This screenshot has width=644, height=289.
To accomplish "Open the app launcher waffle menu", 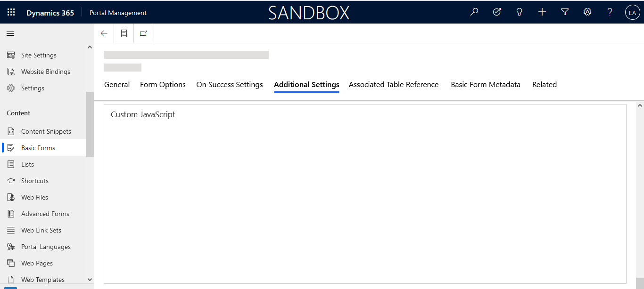I will 11,13.
